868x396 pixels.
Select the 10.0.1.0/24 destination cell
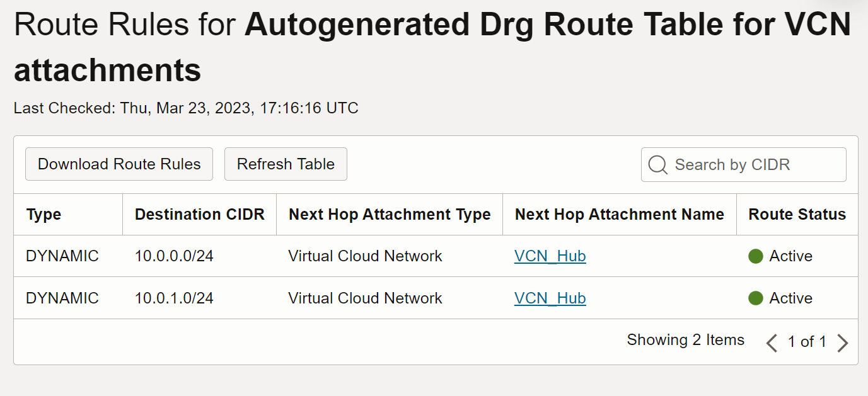click(x=174, y=298)
